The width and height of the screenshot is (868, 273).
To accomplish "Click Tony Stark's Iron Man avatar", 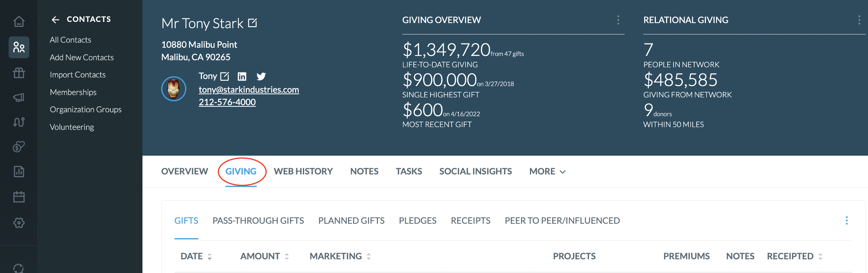I will tap(174, 89).
